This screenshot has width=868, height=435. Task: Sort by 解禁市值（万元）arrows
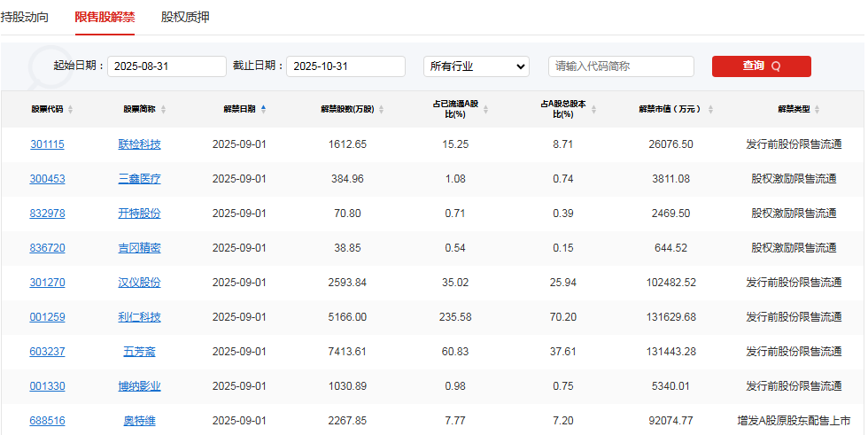pos(710,110)
